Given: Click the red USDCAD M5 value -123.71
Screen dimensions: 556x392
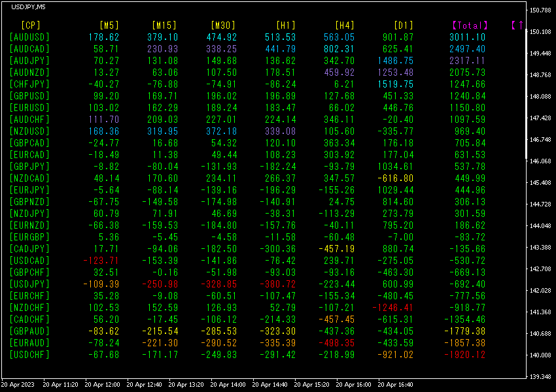Looking at the screenshot, I should coord(101,261).
